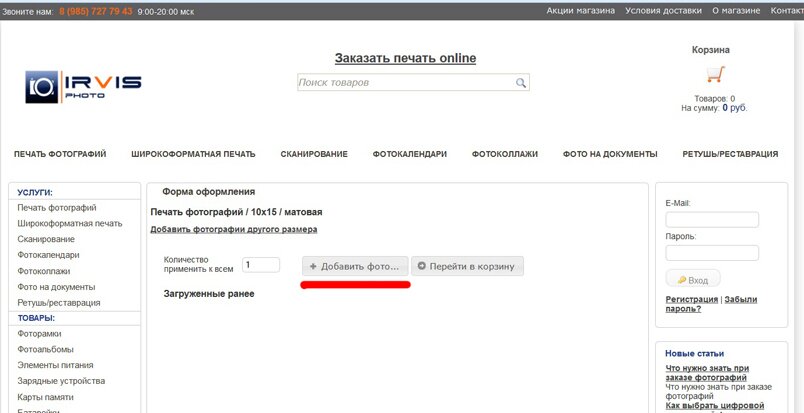Screen dimensions: 804x413
Task: Click the Добавить фото button
Action: click(x=355, y=266)
